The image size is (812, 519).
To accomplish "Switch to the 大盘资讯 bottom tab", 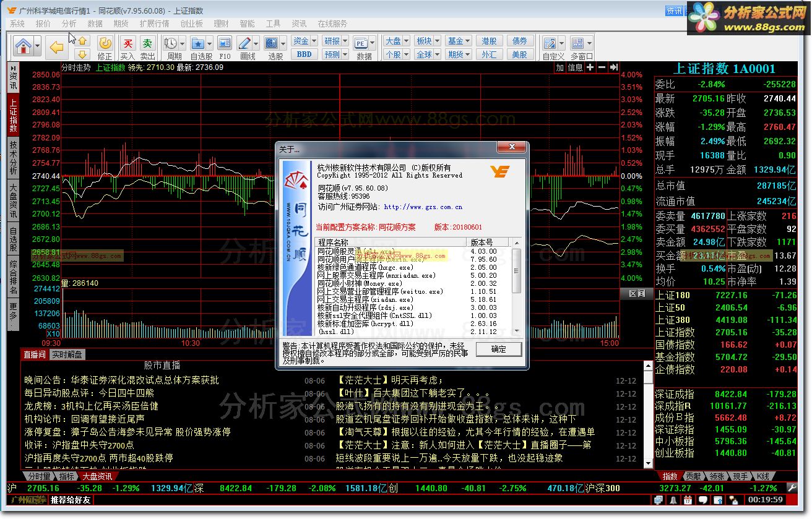I will coord(97,476).
